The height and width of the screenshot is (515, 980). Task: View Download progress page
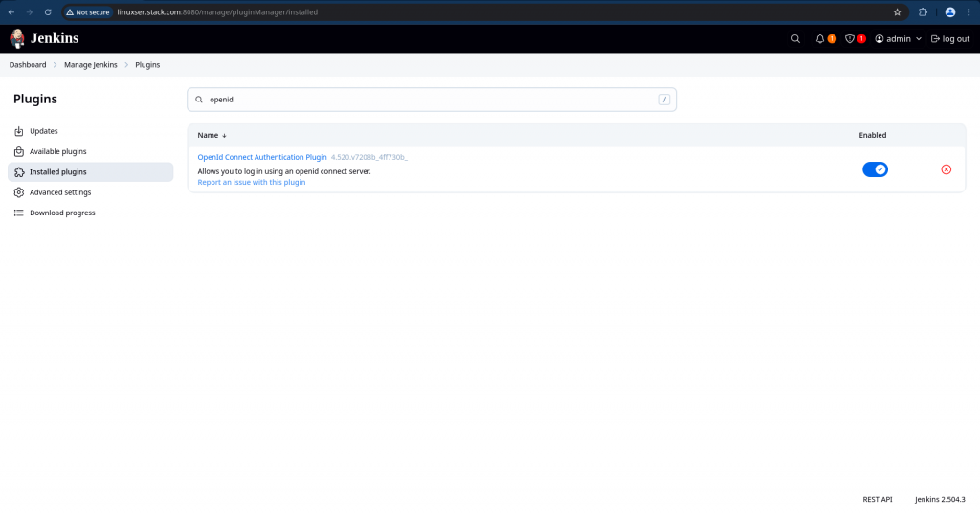click(x=62, y=213)
